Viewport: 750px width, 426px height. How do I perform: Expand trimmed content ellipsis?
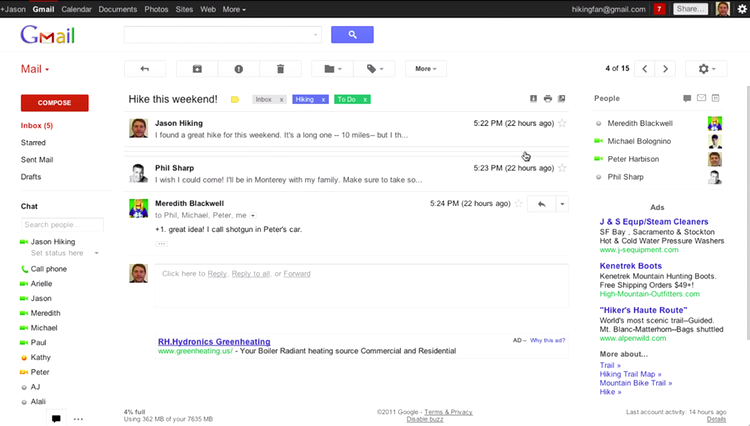162,244
